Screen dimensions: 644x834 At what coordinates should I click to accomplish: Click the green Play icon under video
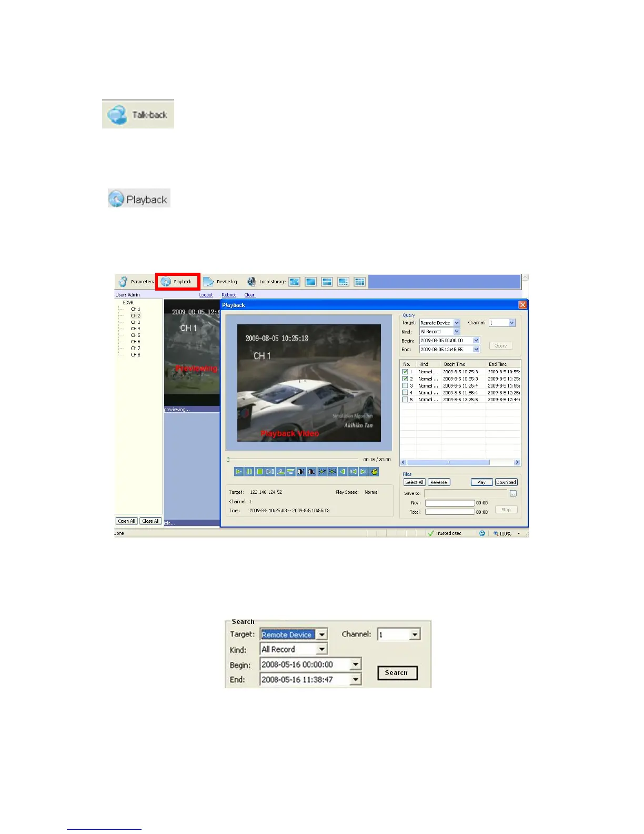tap(238, 472)
